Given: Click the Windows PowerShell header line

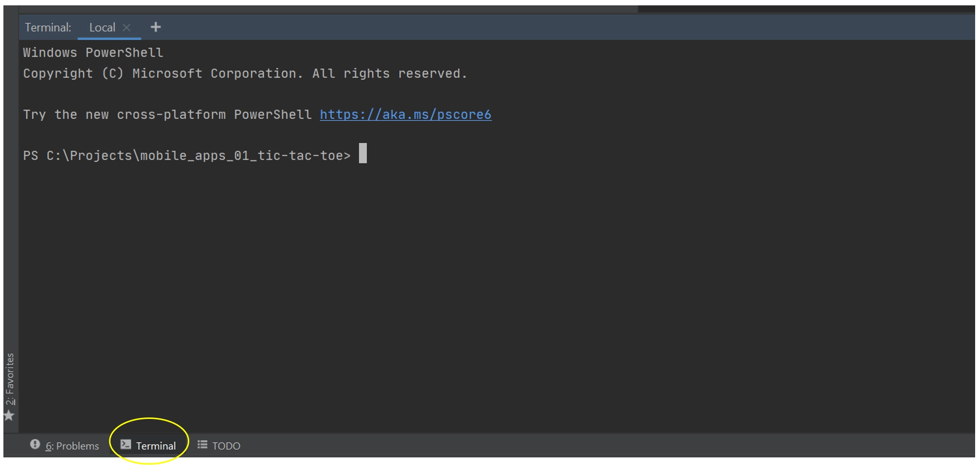Looking at the screenshot, I should point(93,53).
